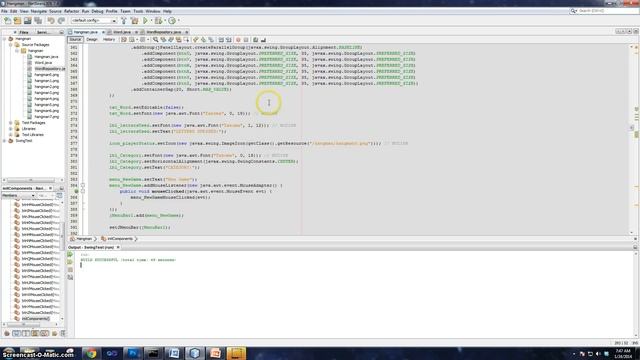The width and height of the screenshot is (640, 360).
Task: Toggle Bookmark icon in editor toolbar
Action: (x=211, y=40)
